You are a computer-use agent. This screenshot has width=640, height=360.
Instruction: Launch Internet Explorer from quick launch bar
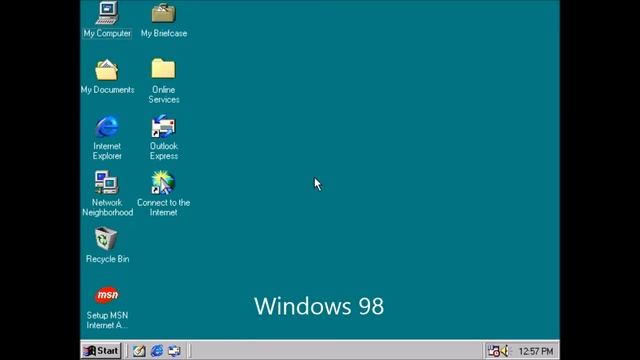(x=157, y=351)
